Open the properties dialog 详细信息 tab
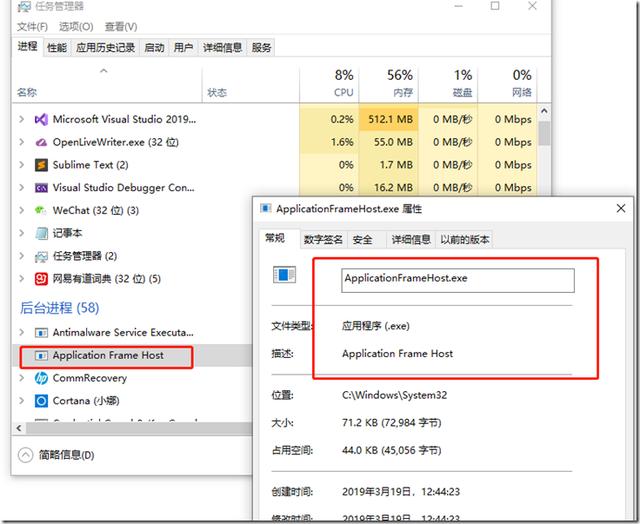 click(x=411, y=240)
